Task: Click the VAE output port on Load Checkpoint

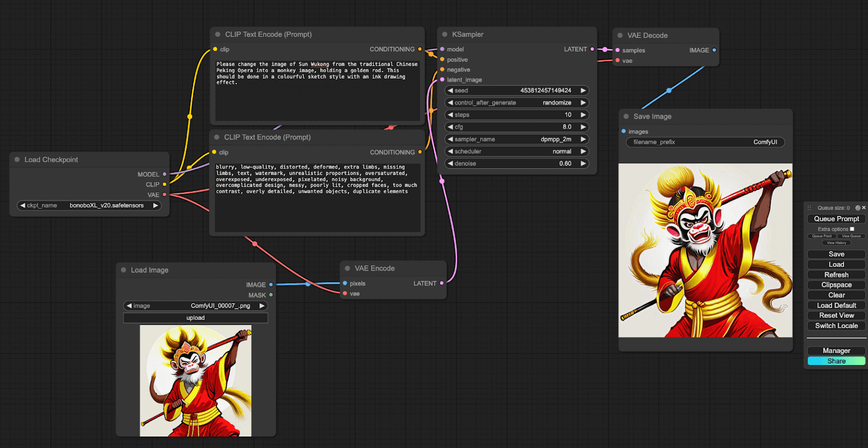Action: tap(164, 195)
